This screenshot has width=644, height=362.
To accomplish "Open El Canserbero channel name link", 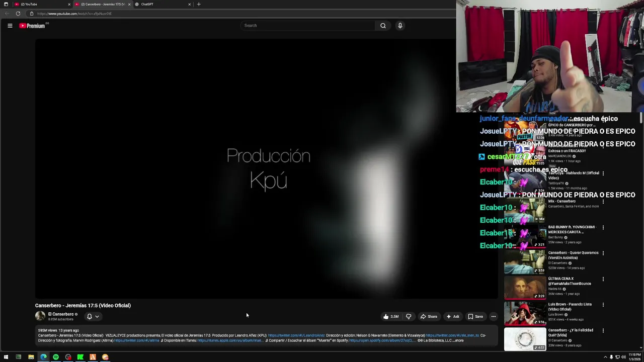I will pos(61,314).
